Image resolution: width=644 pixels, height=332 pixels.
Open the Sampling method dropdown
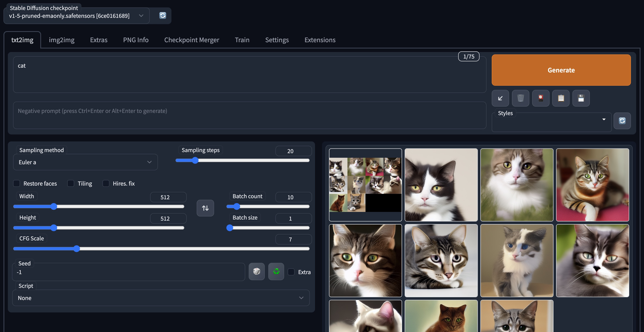(85, 162)
